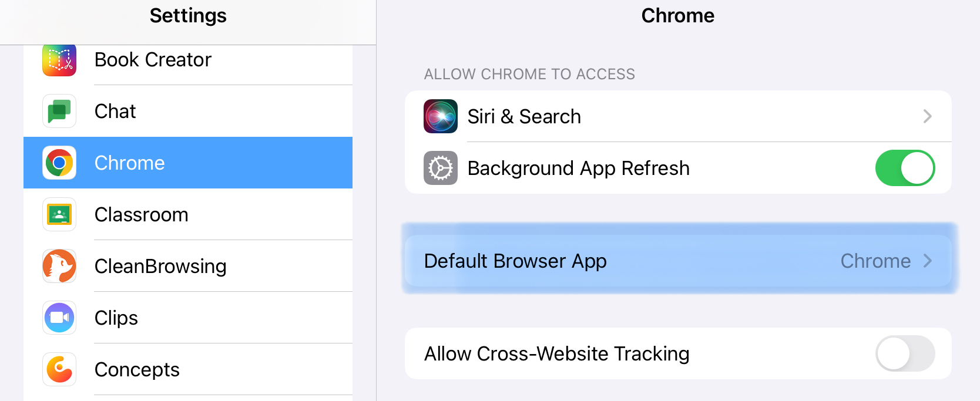Click the Book Creator app icon
The height and width of the screenshot is (401, 980).
point(59,60)
